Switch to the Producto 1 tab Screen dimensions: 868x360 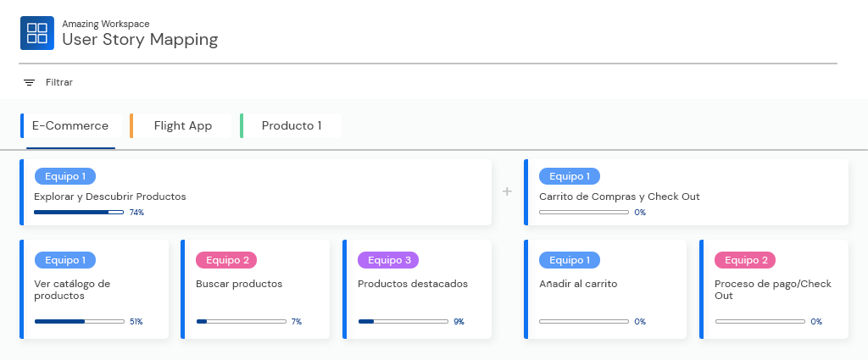pyautogui.click(x=291, y=125)
